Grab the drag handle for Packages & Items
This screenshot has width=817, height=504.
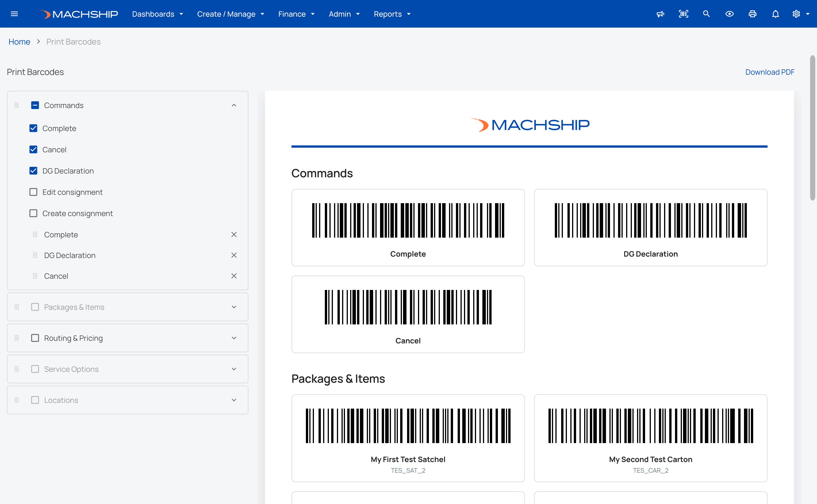point(17,307)
